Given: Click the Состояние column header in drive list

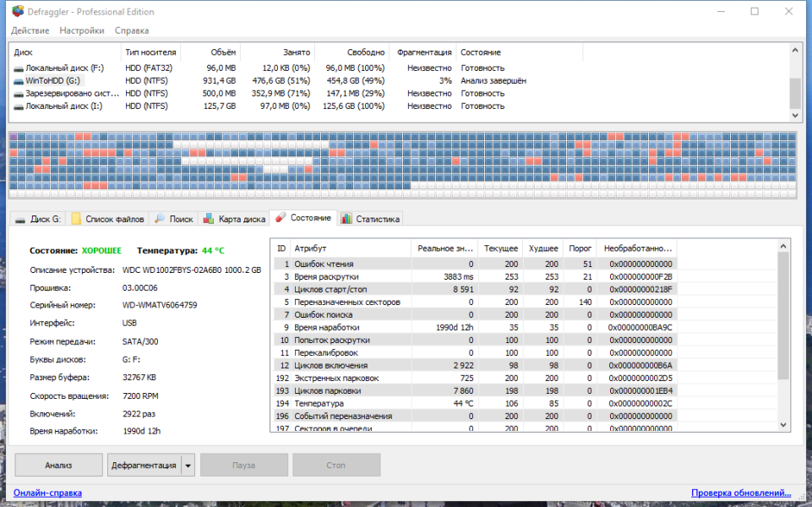Looking at the screenshot, I should pos(520,52).
